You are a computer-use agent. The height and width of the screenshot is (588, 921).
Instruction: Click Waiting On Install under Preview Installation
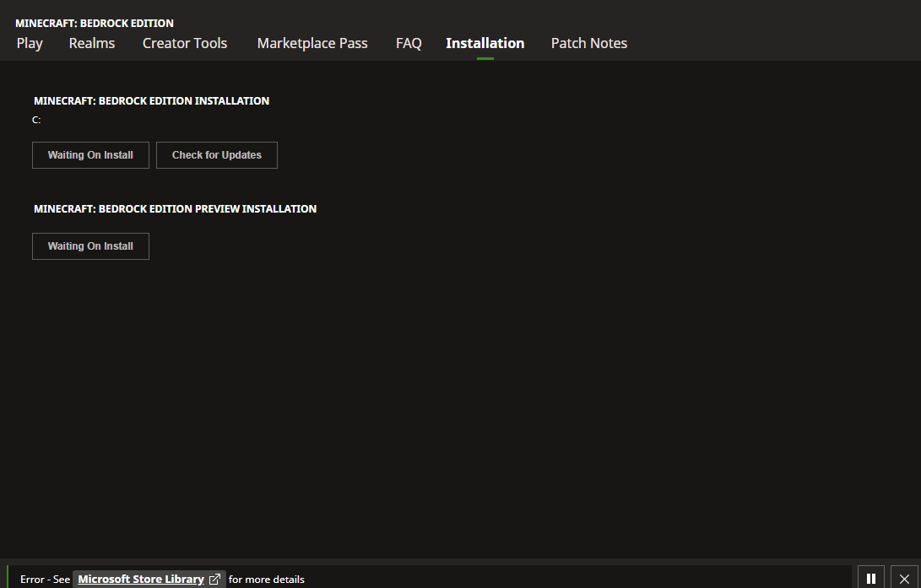coord(90,246)
